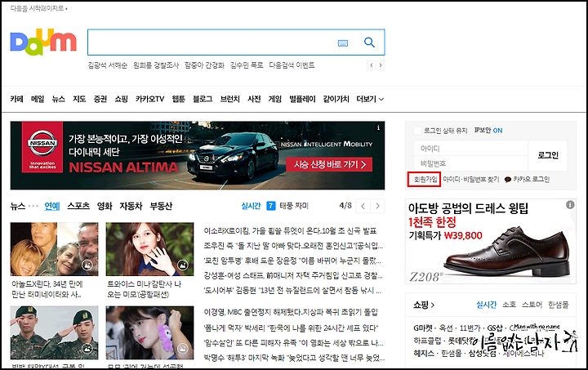Open the shoe advertisement image
The width and height of the screenshot is (588, 370).
pyautogui.click(x=491, y=242)
